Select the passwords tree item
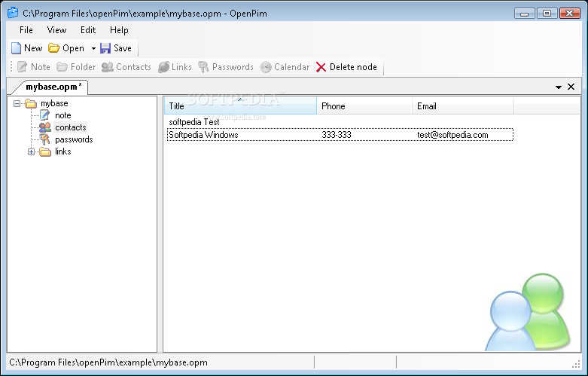Screen dimensions: 588x376 [74, 139]
